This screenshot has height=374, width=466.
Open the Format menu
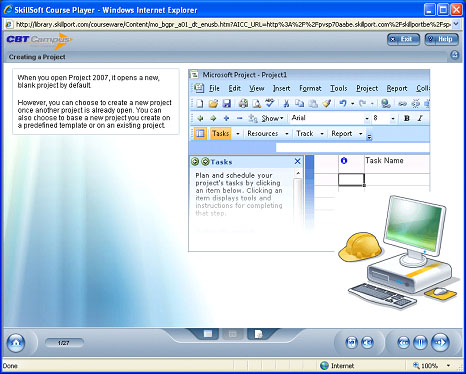tap(310, 88)
